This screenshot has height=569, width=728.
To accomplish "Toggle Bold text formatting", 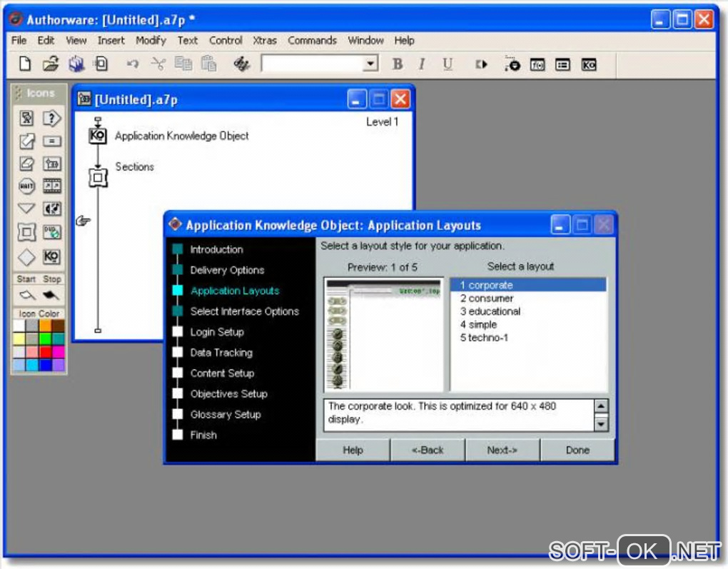I will [x=398, y=64].
